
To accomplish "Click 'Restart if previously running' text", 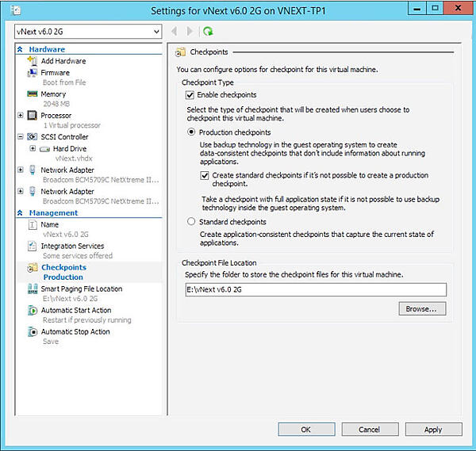I will [x=87, y=320].
